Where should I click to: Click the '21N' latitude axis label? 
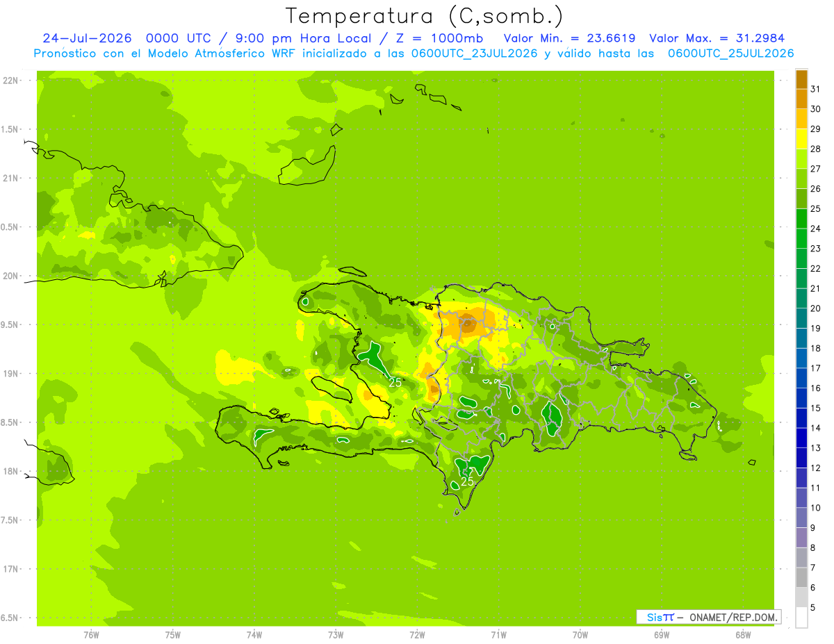point(11,178)
